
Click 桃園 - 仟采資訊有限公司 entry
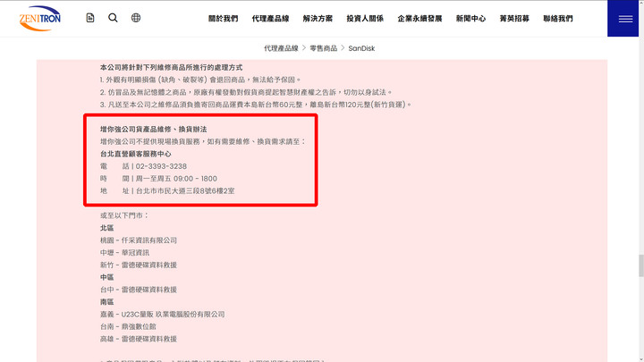click(139, 240)
